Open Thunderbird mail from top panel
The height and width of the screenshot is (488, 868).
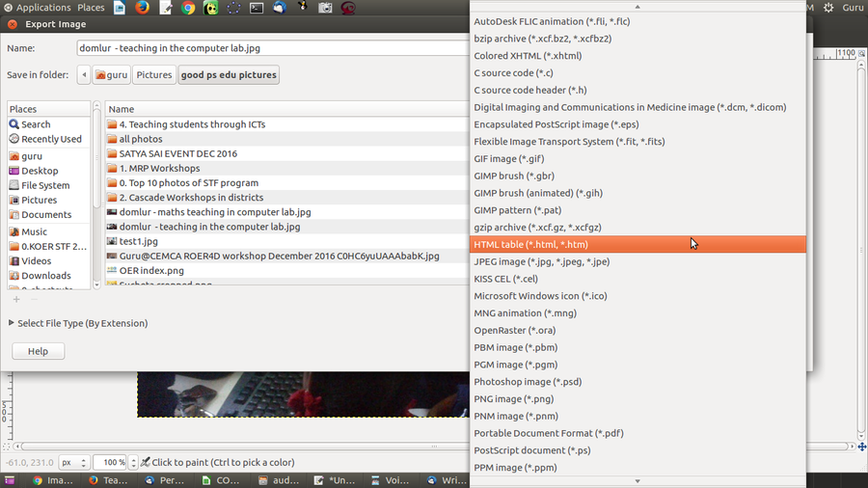pos(280,8)
